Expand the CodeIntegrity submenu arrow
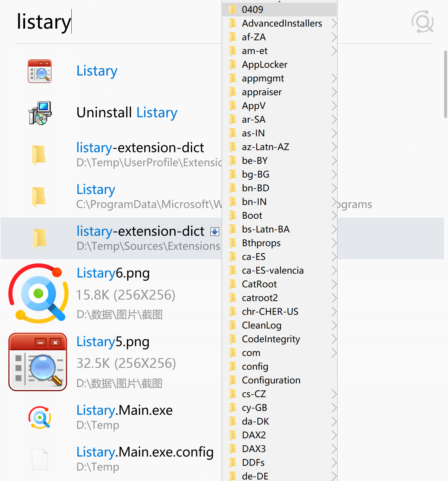 tap(334, 339)
